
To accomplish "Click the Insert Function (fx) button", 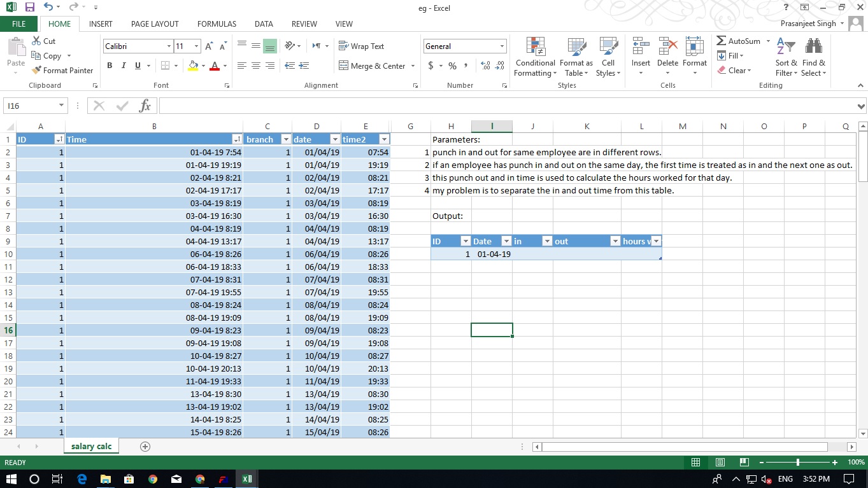I will [x=145, y=105].
